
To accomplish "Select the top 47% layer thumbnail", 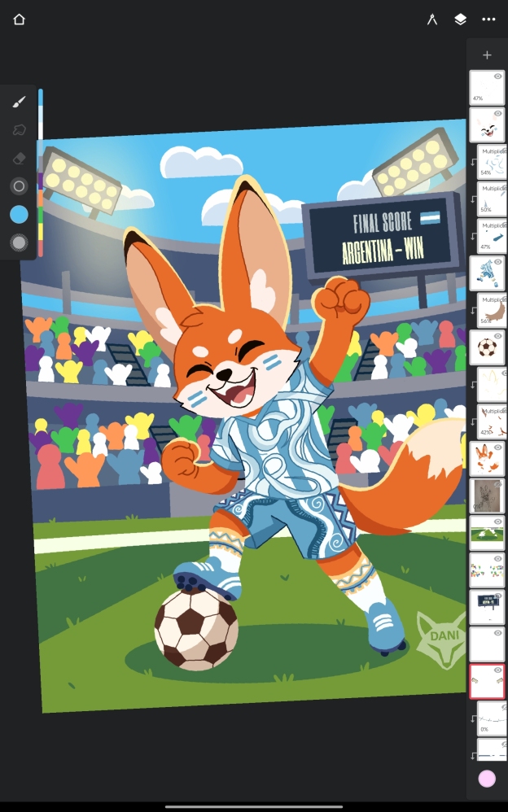I will [x=487, y=88].
